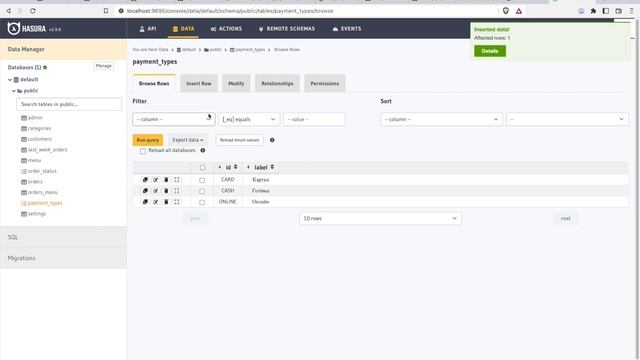Open the REMOTE SCHEMAS nav tab

(287, 29)
